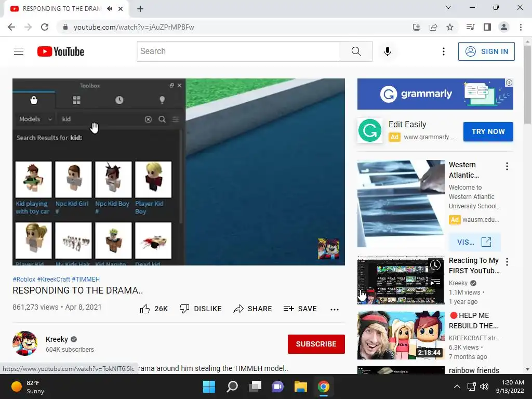This screenshot has width=532, height=399.
Task: Click the address bar URL
Action: 134,27
